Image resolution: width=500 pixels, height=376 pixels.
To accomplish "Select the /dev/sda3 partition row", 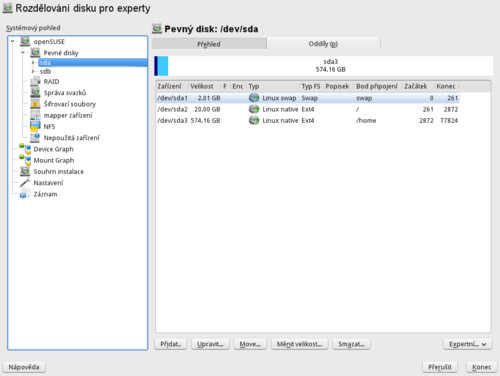I will point(307,120).
